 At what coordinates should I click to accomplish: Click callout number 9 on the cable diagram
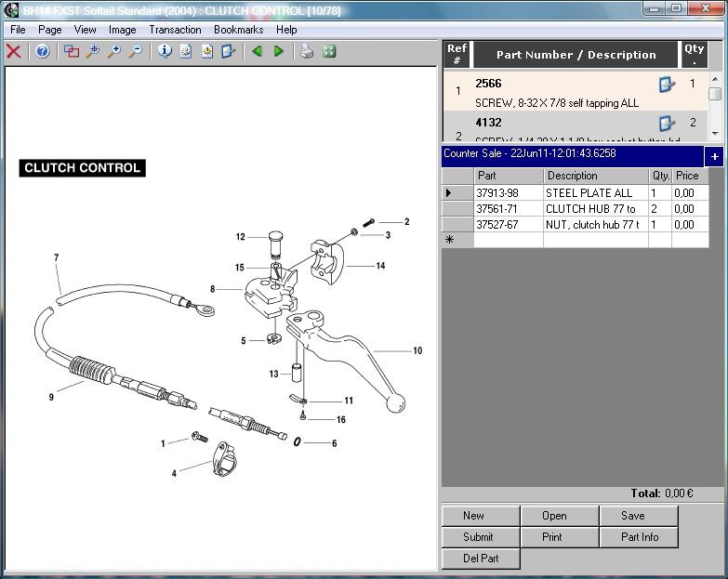51,397
